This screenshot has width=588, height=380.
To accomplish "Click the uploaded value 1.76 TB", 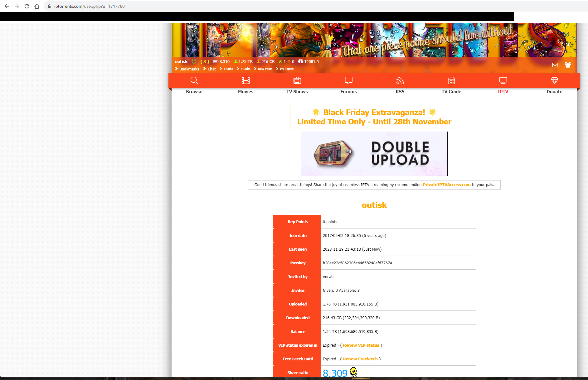I will [x=330, y=304].
